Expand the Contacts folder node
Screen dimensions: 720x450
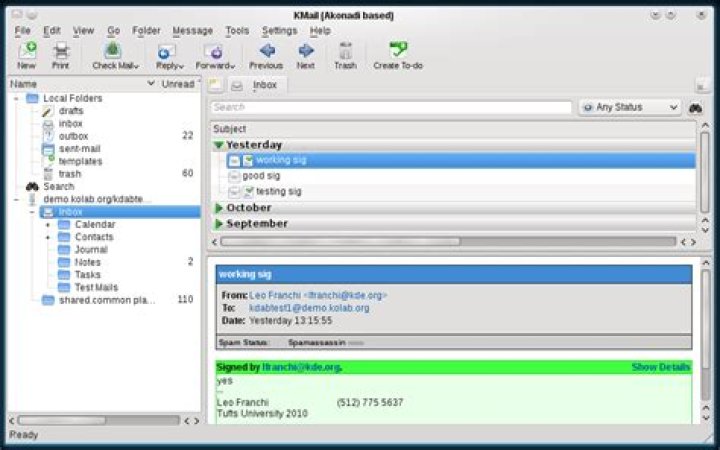(x=48, y=237)
